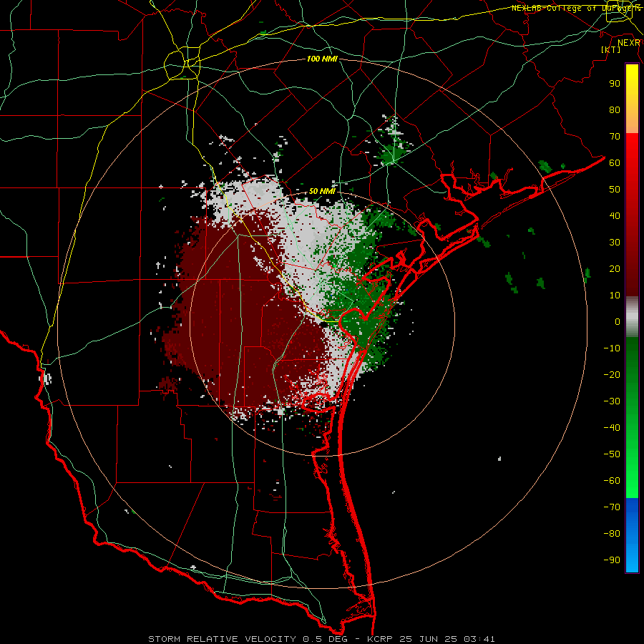
Task: Click the 70 label on velocity scale
Action: (x=615, y=137)
